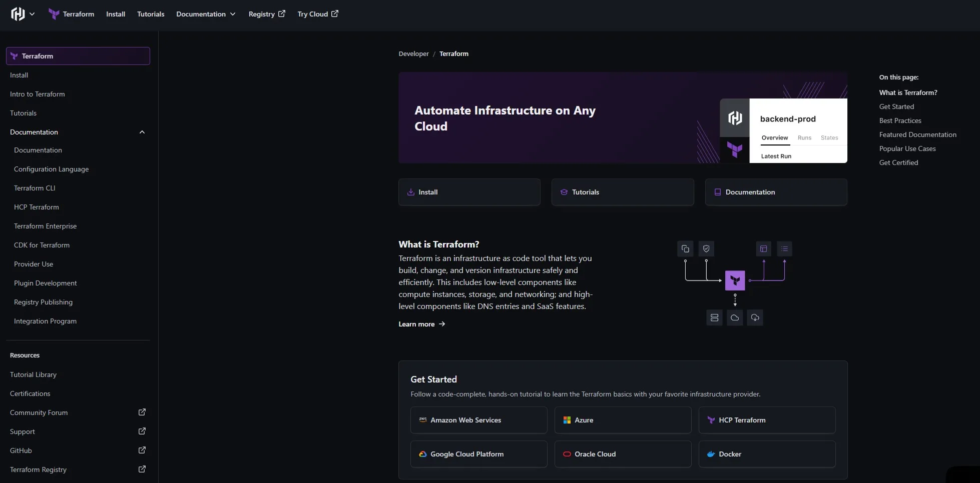Click the Oracle Cloud logo icon

point(567,454)
